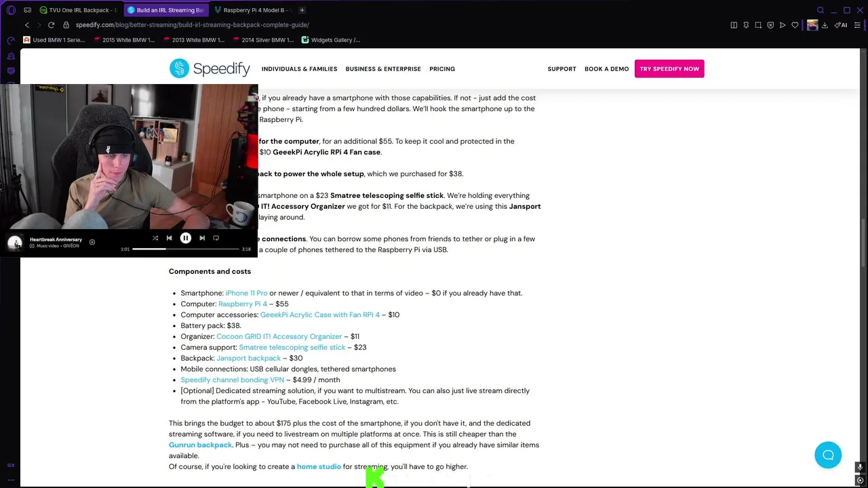Open Cocoon GRID IT! Accessory Organizer link
Screen dimensions: 868x488
pyautogui.click(x=279, y=336)
